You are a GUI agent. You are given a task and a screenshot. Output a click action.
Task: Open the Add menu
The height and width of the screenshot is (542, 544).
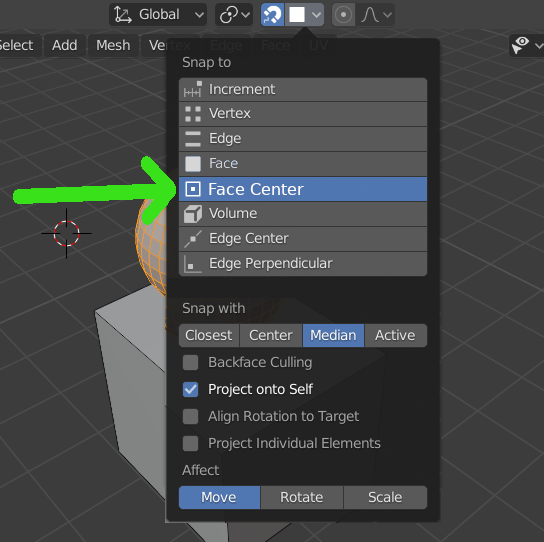tap(65, 45)
